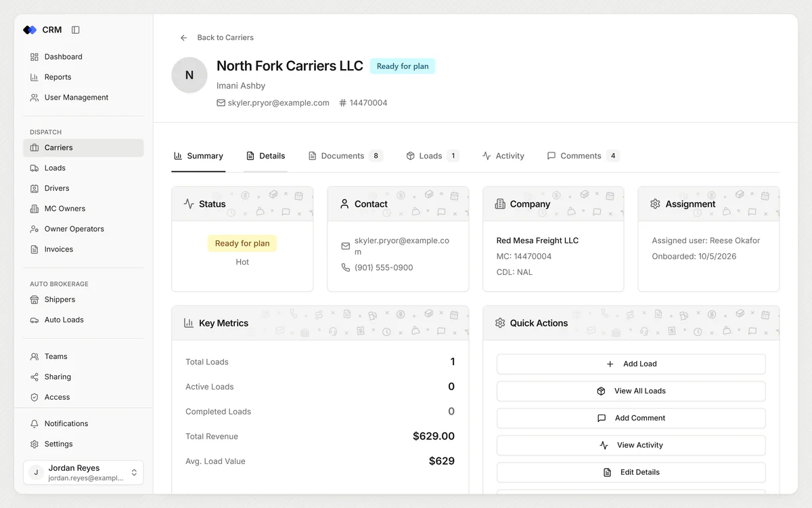Click the Owner Operators icon

pyautogui.click(x=35, y=229)
